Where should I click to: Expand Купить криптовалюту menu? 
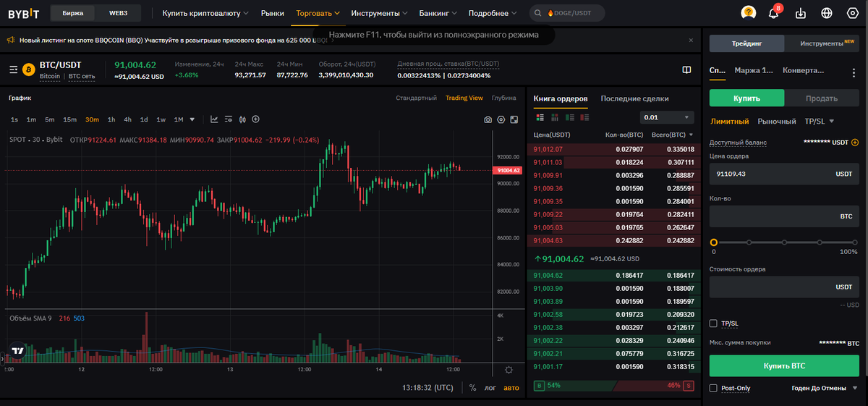[205, 13]
